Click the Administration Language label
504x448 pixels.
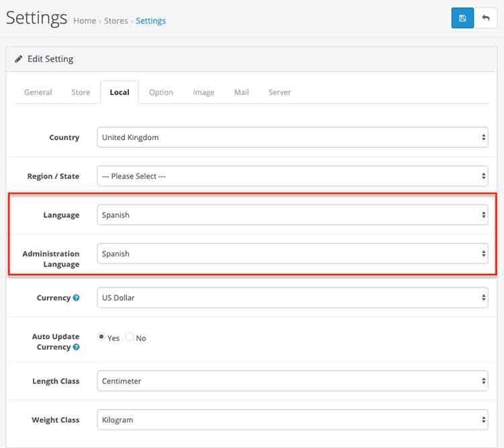coord(51,259)
